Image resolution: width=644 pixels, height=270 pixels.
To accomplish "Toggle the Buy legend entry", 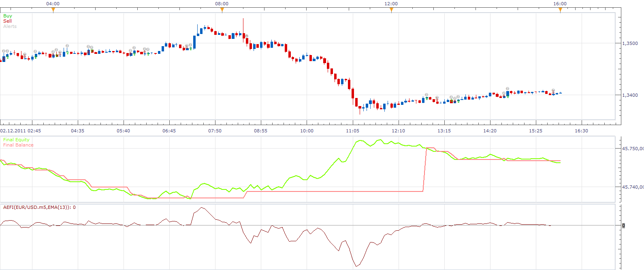I will (x=8, y=16).
